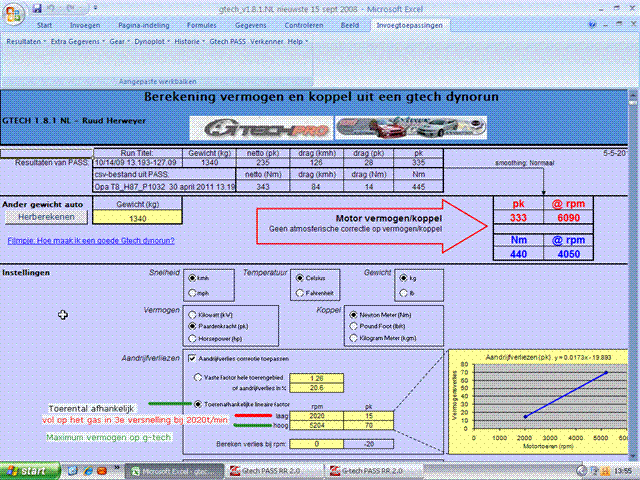Click the cars banner image
The image size is (640, 480).
(x=411, y=128)
